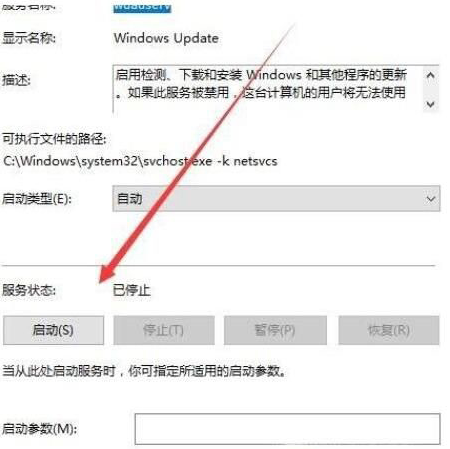The height and width of the screenshot is (449, 450).
Task: Click the 启动参数(M) label
Action: (40, 429)
